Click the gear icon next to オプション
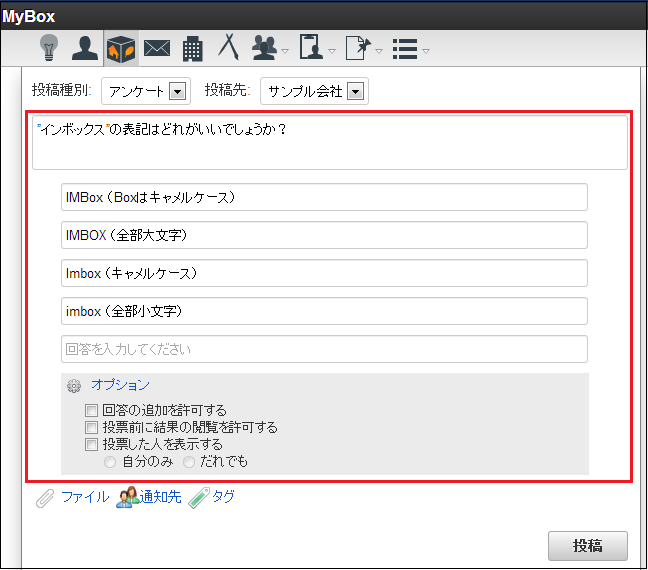This screenshot has height=570, width=648. pos(74,386)
